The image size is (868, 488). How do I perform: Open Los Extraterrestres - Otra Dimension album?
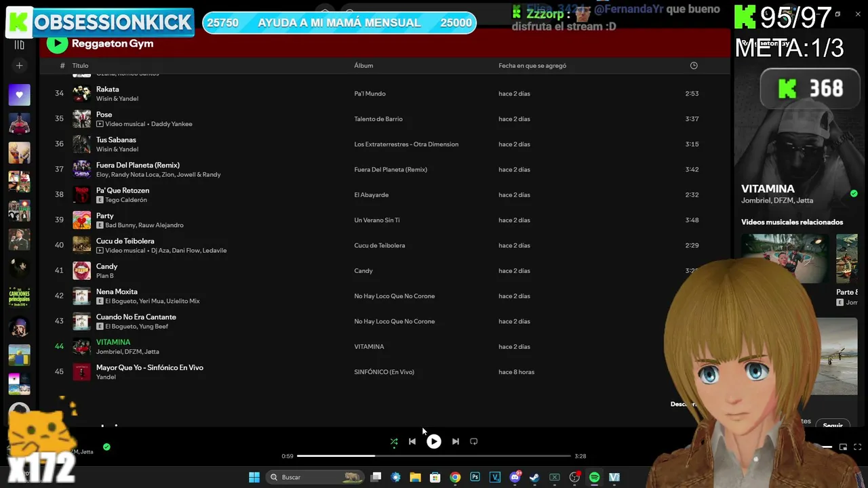406,144
